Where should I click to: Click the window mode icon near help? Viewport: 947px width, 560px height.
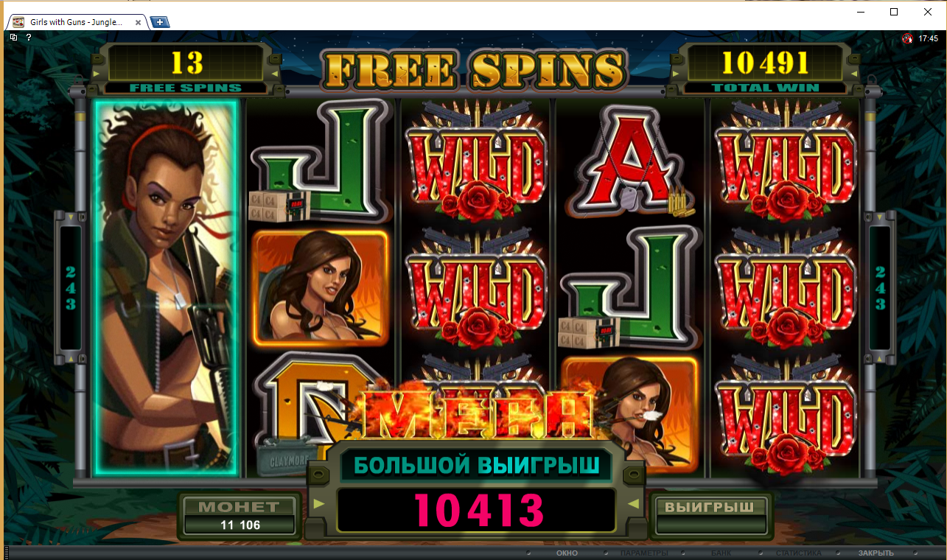[x=14, y=37]
